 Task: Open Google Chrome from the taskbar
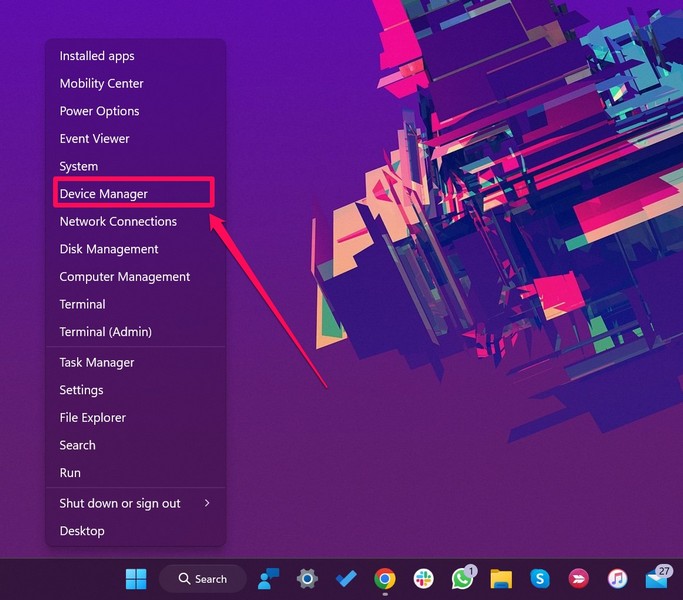pos(384,578)
